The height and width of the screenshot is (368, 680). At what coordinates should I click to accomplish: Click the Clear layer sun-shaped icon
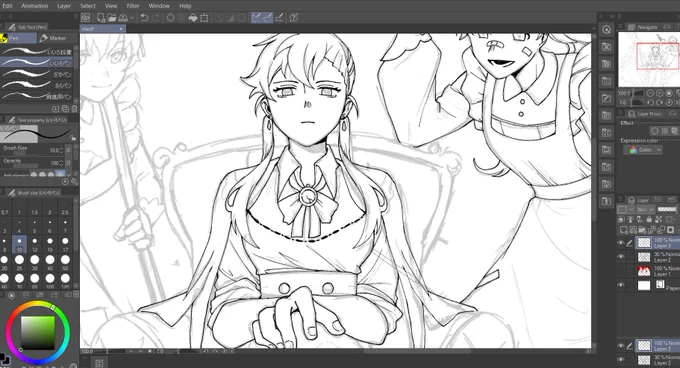[170, 18]
